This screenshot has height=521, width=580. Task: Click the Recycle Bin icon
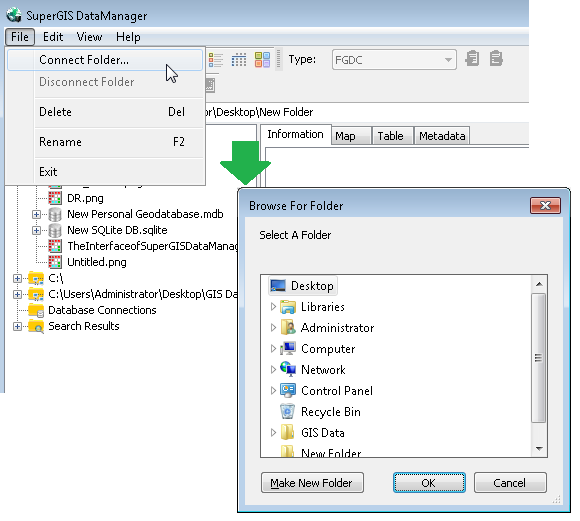[288, 411]
